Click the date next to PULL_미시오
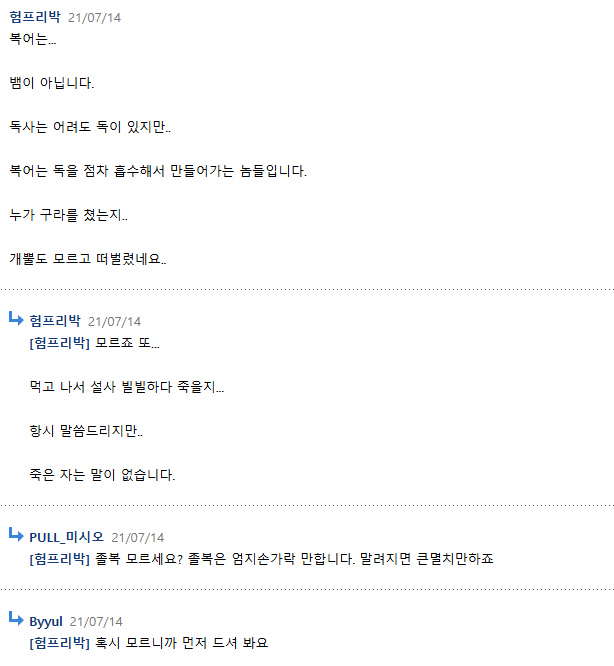 138,538
